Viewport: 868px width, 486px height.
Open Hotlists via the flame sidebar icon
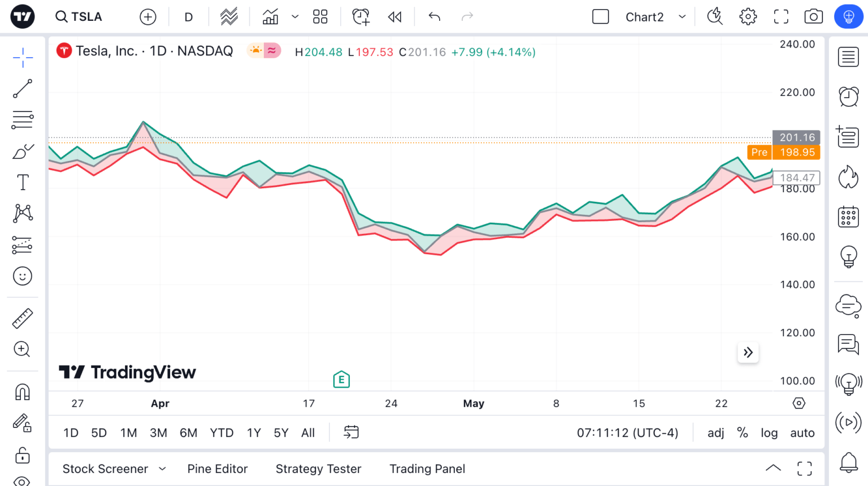[848, 177]
